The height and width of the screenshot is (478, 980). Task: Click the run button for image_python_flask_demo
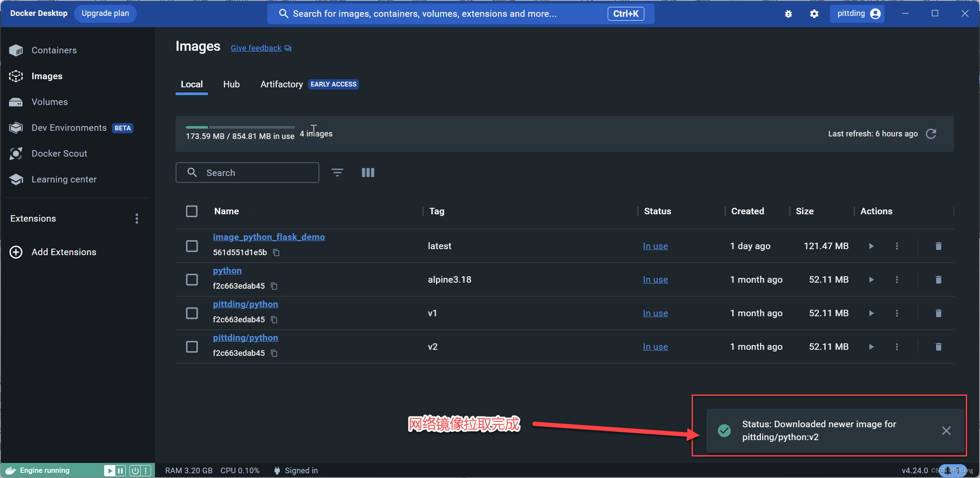[x=871, y=246]
